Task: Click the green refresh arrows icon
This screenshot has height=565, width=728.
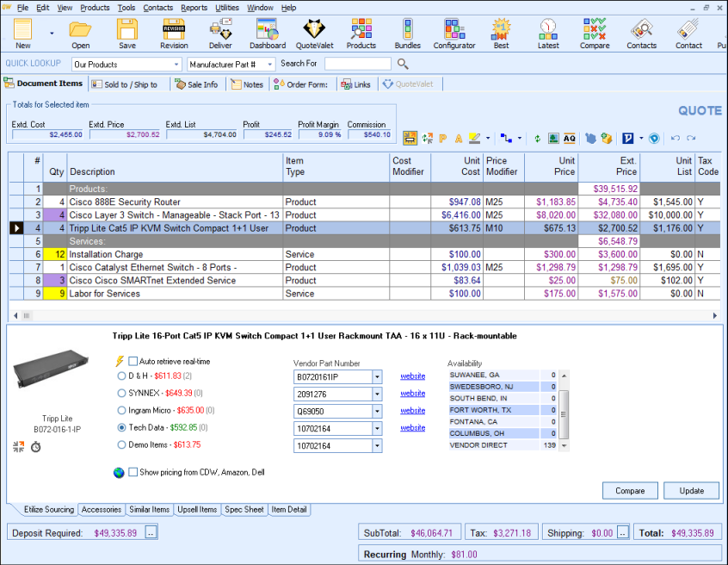Action: (537, 139)
